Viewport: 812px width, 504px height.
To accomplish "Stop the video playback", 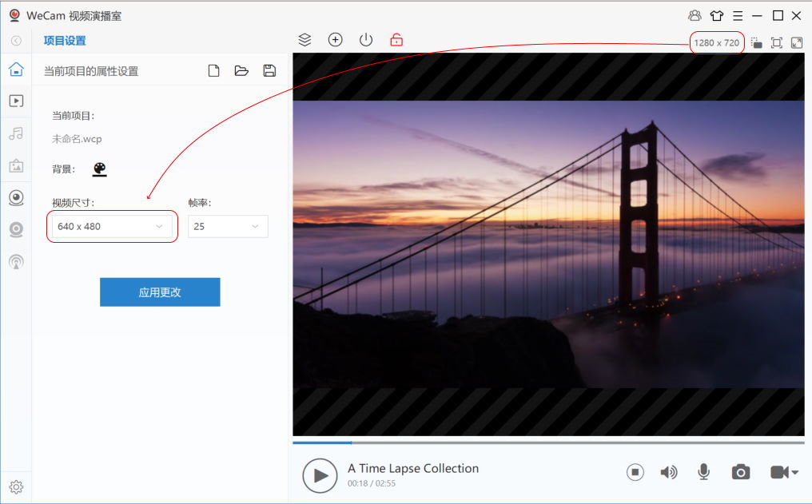I will click(x=635, y=472).
